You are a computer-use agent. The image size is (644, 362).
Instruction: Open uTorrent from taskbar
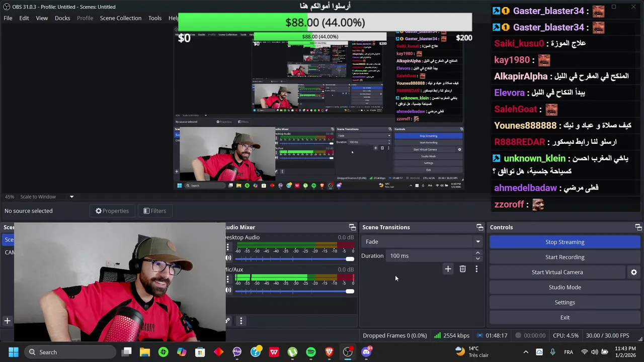click(x=292, y=352)
